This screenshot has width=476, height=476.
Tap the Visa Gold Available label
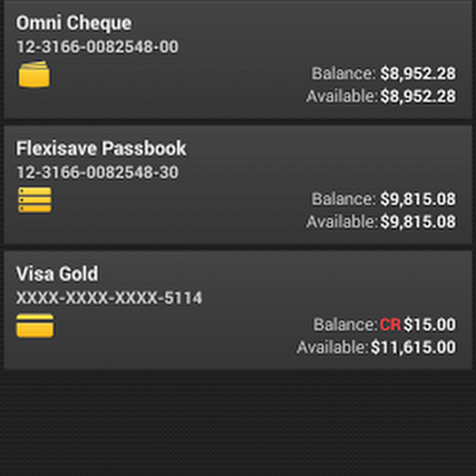coord(332,347)
